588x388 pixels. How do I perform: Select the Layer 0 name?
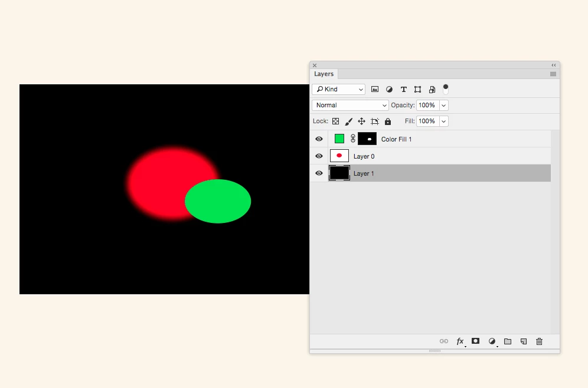[x=364, y=156]
